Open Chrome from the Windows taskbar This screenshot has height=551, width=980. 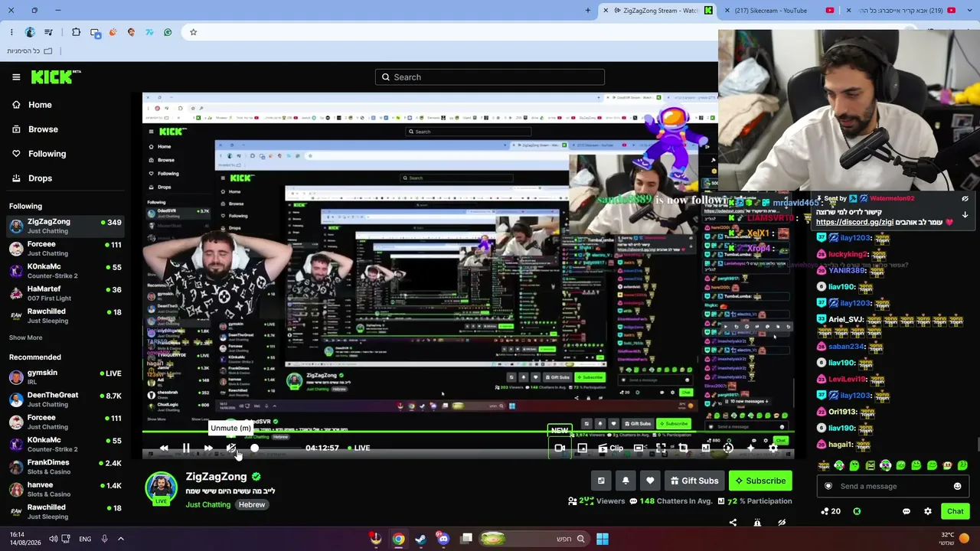399,539
